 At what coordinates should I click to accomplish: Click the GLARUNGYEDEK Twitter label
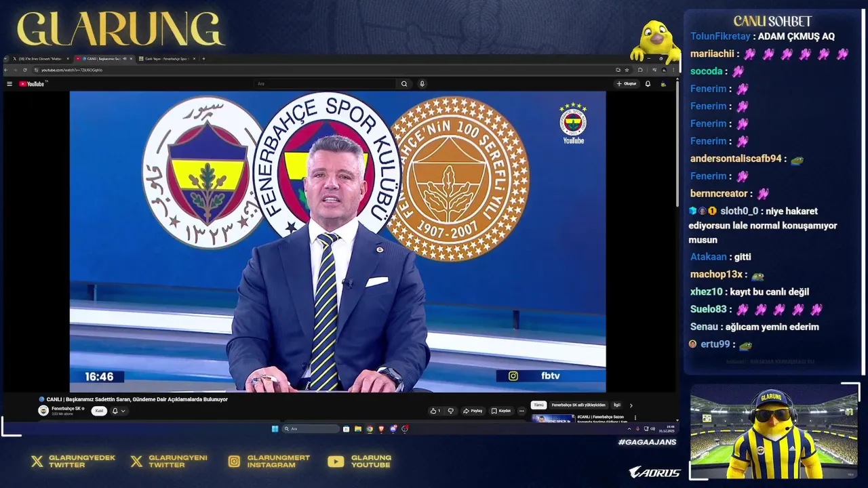[x=82, y=461]
